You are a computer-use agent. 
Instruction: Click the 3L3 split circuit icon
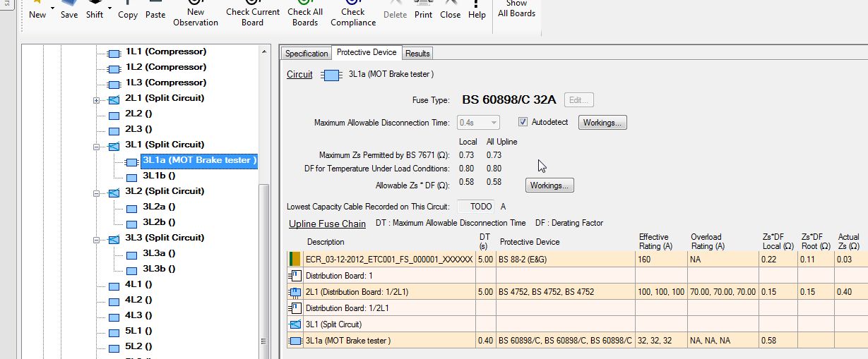[114, 239]
